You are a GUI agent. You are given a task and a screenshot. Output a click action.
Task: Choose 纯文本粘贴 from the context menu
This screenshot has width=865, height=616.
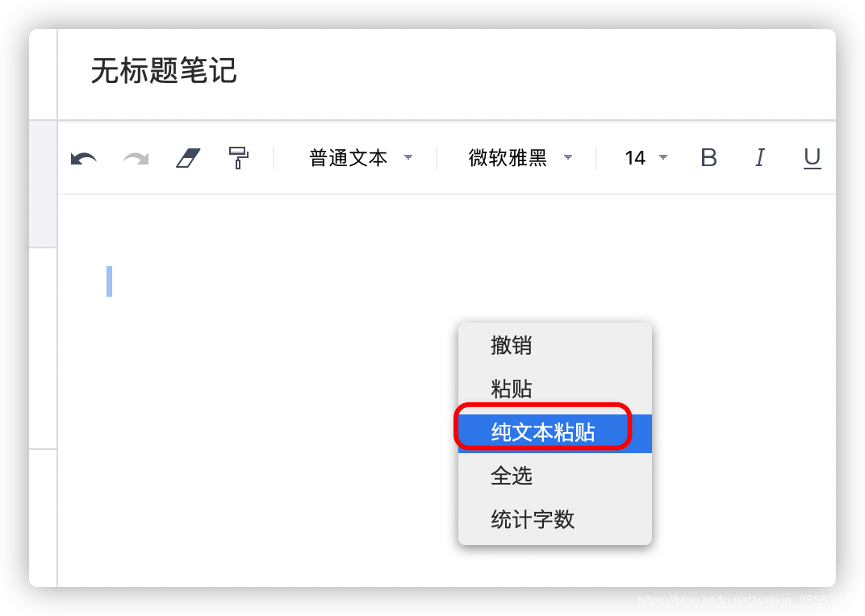(x=555, y=433)
